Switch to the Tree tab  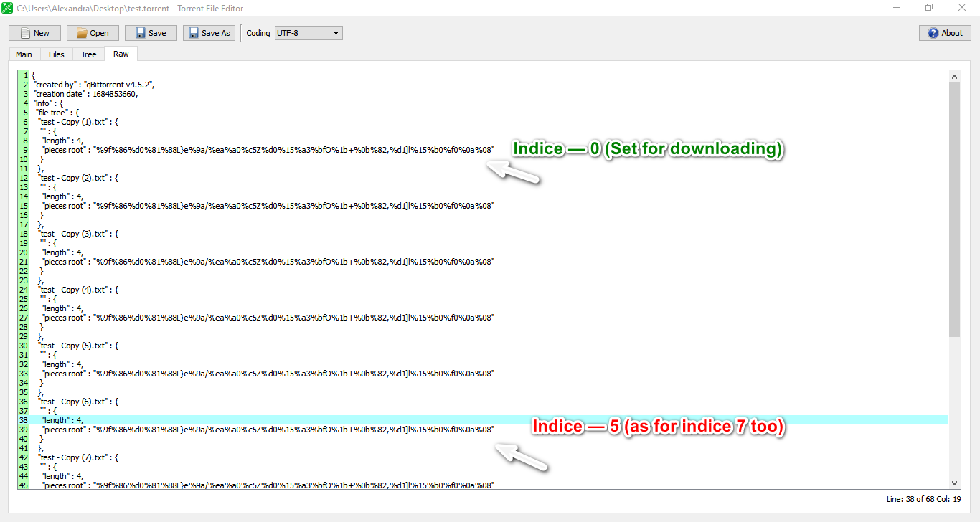88,54
